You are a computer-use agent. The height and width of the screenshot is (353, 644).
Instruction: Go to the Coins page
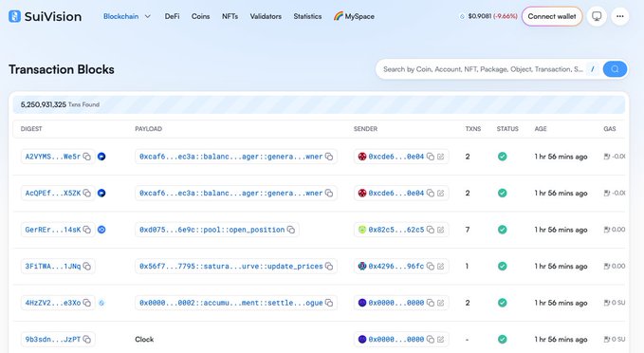pyautogui.click(x=200, y=16)
